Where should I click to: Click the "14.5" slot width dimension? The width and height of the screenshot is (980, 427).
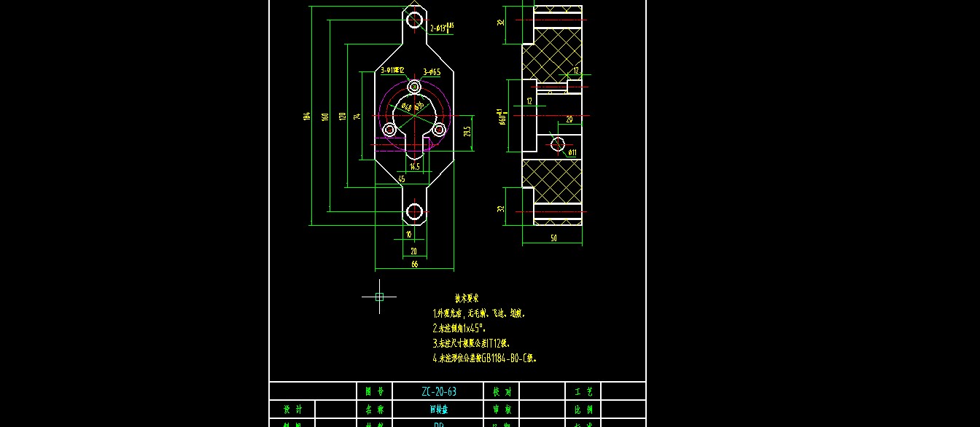click(x=414, y=167)
